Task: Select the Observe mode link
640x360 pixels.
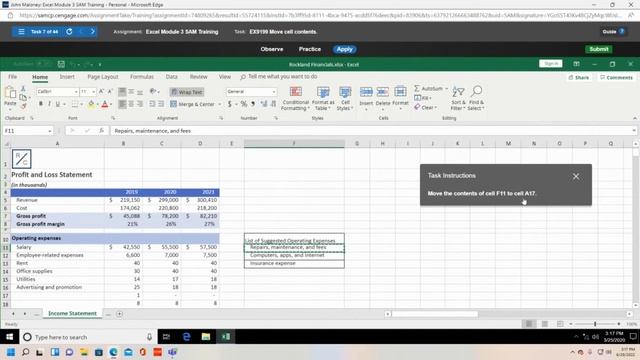Action: click(x=271, y=49)
